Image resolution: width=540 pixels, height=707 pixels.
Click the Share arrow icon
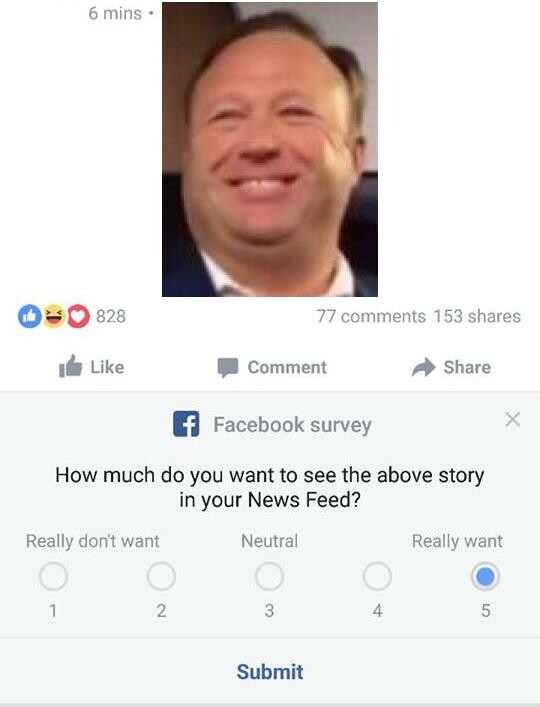423,367
